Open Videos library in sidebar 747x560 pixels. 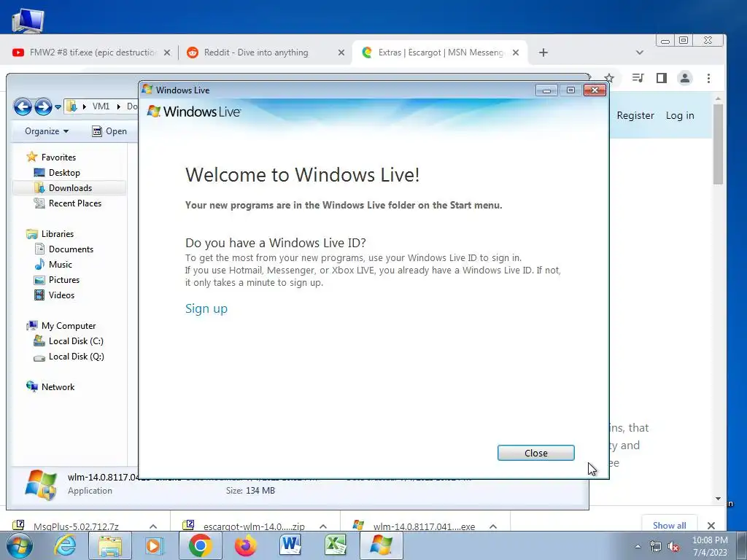[54, 295]
